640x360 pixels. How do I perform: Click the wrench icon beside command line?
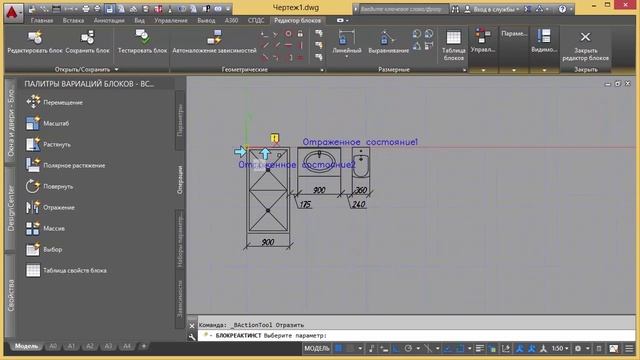click(x=192, y=337)
